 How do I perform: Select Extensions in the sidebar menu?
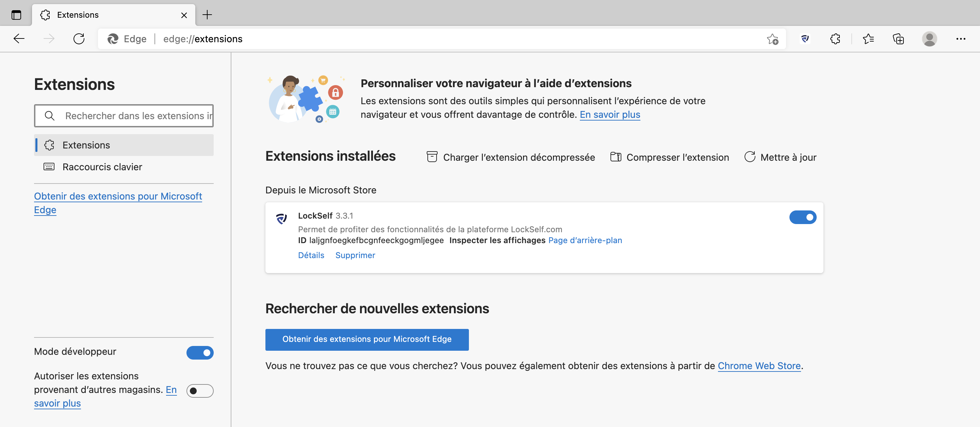pos(124,145)
